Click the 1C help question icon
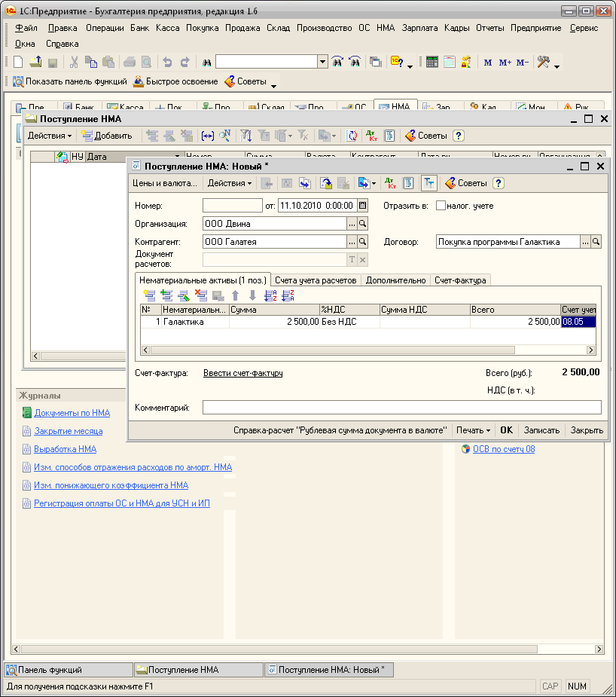The width and height of the screenshot is (616, 697). click(397, 63)
